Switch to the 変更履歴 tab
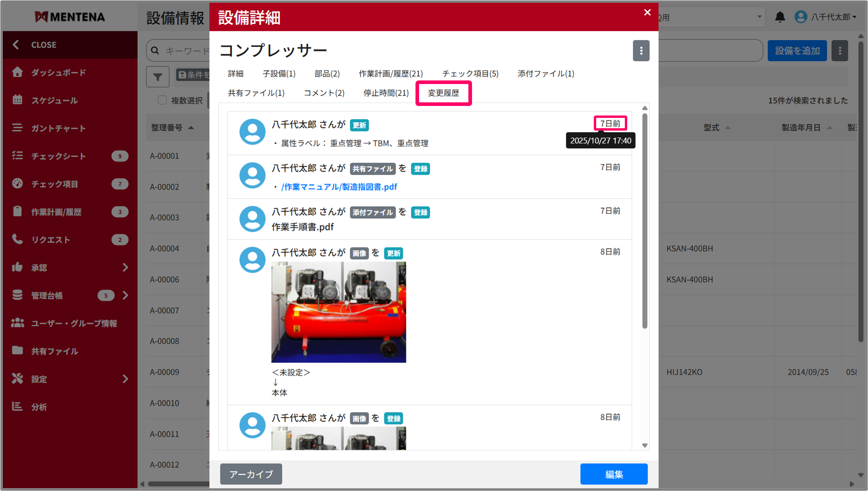The height and width of the screenshot is (491, 868). coord(443,93)
